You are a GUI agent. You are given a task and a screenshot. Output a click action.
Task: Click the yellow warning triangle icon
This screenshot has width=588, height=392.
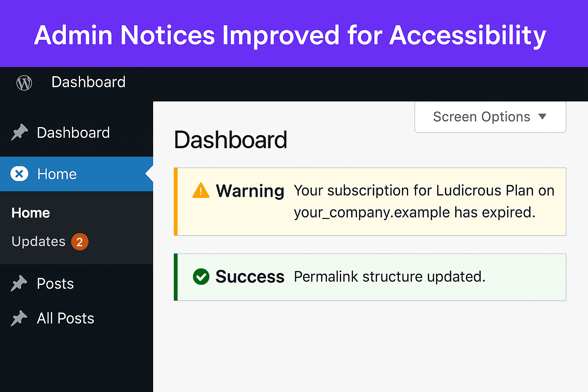pyautogui.click(x=201, y=190)
